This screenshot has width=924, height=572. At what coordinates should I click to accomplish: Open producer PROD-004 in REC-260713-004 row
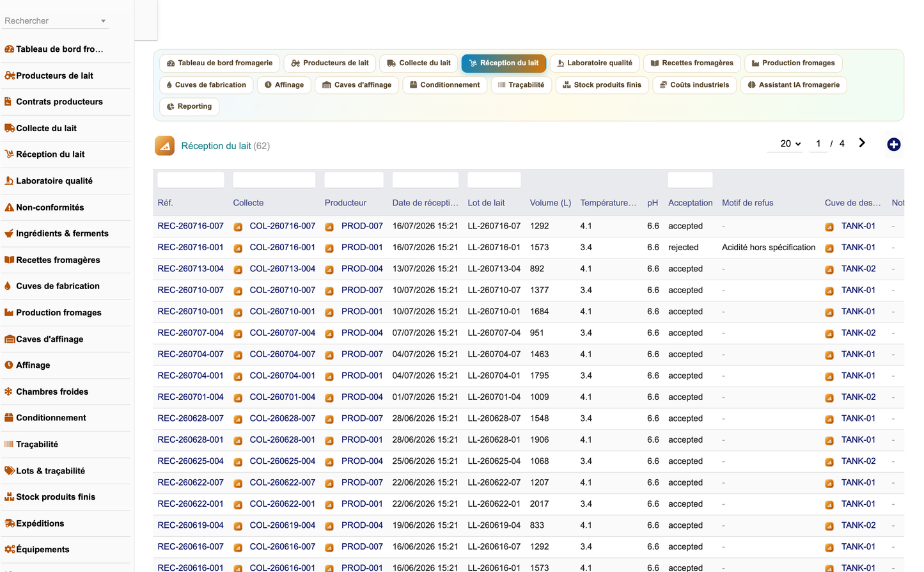362,269
